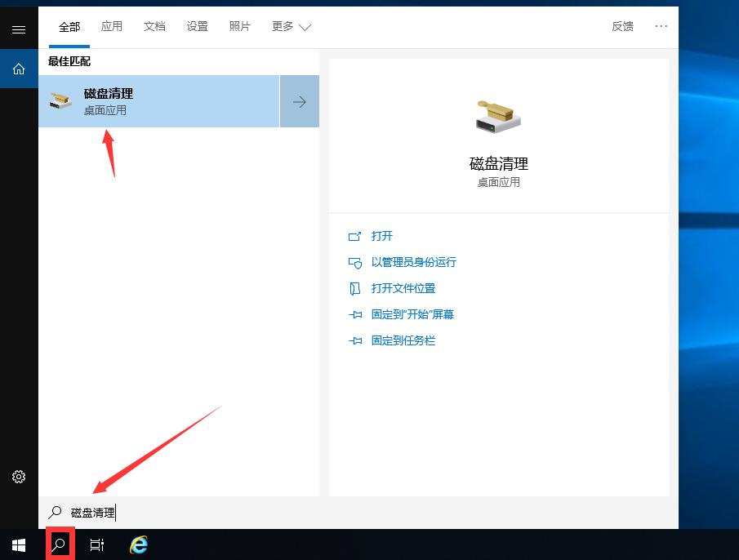This screenshot has width=739, height=560.
Task: Open Task View from the taskbar
Action: 96,544
